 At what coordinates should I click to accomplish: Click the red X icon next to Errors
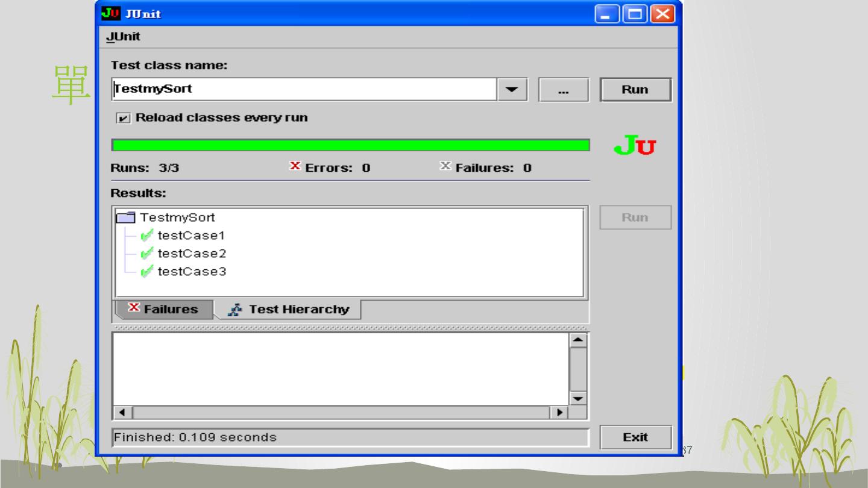[295, 167]
